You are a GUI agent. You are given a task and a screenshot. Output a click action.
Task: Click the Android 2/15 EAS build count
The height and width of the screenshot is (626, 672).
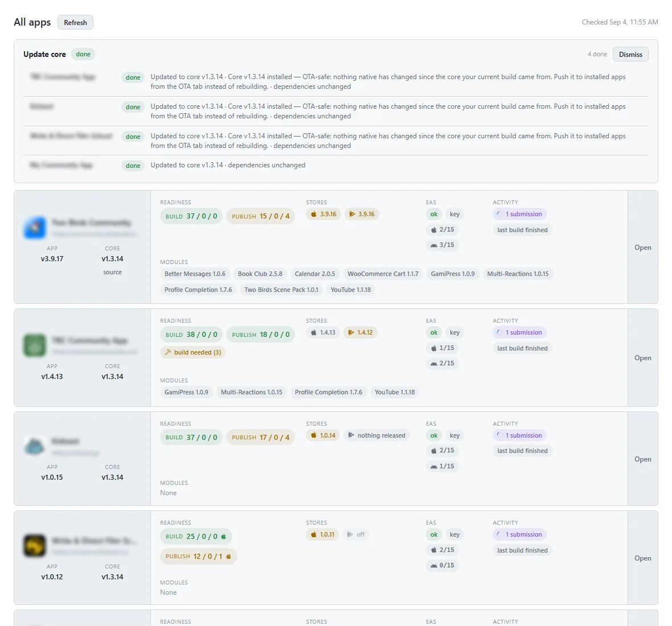[442, 363]
